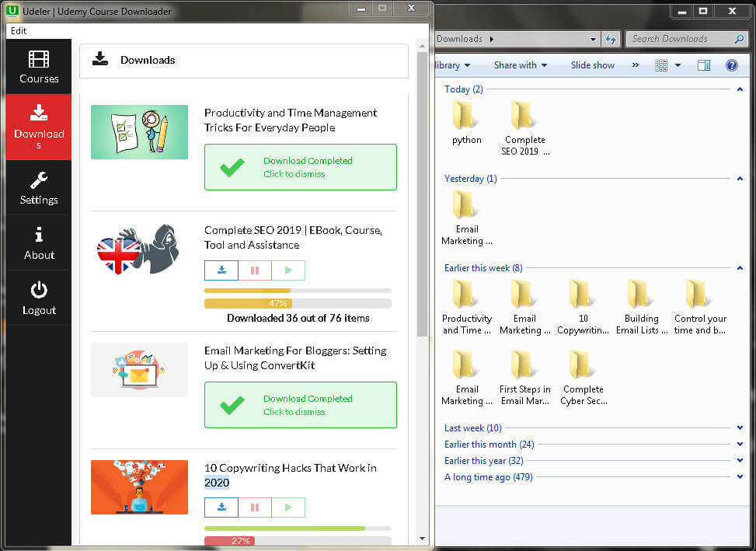Image resolution: width=756 pixels, height=551 pixels.
Task: Click the download button for Complete SEO 2019
Action: point(221,270)
